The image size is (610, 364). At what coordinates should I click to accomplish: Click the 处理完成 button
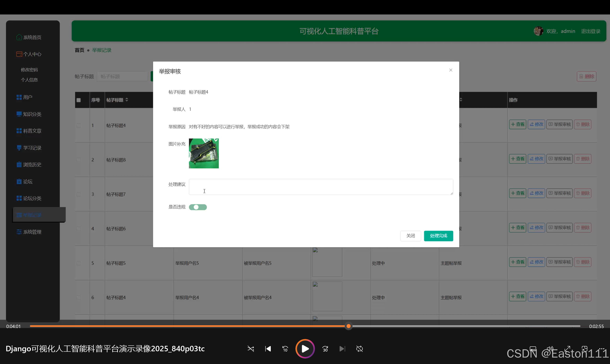tap(438, 236)
